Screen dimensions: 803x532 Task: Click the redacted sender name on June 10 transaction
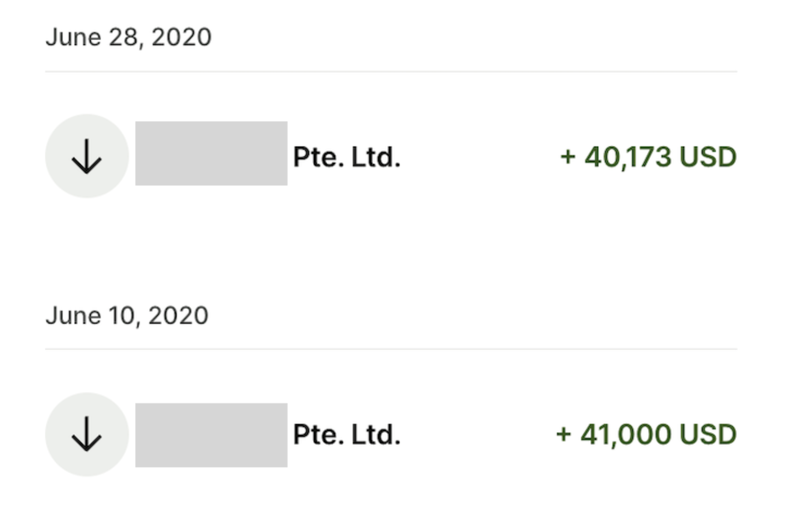tap(212, 435)
